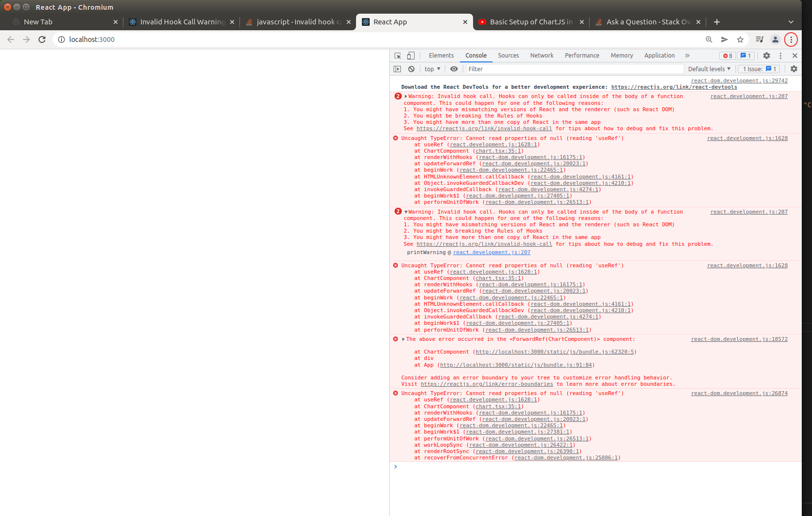The image size is (812, 516).
Task: Clear the console messages
Action: 411,69
